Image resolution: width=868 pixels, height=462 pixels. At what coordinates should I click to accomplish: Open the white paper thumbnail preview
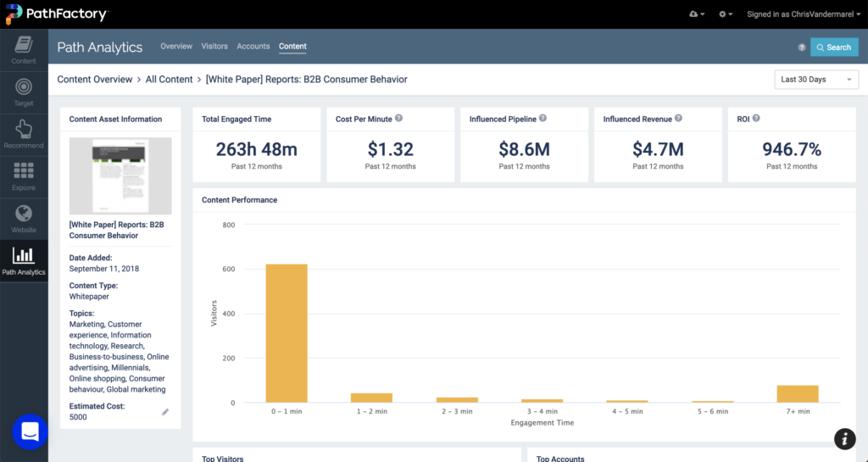(120, 175)
